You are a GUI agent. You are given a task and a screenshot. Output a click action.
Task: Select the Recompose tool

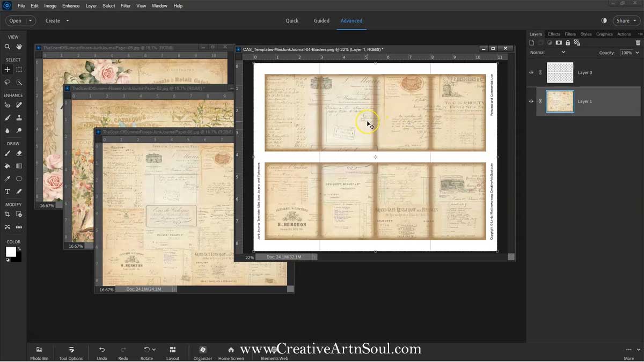point(19,214)
